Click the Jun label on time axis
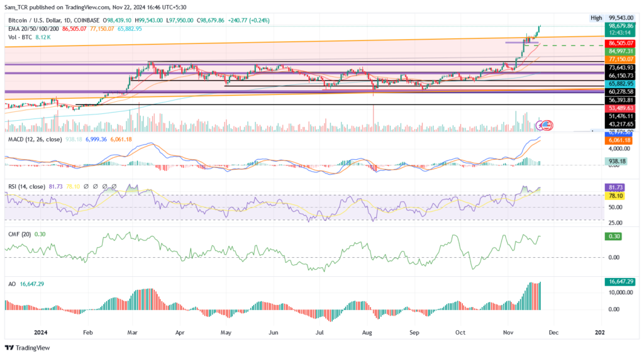The width and height of the screenshot is (644, 356). pos(273,332)
